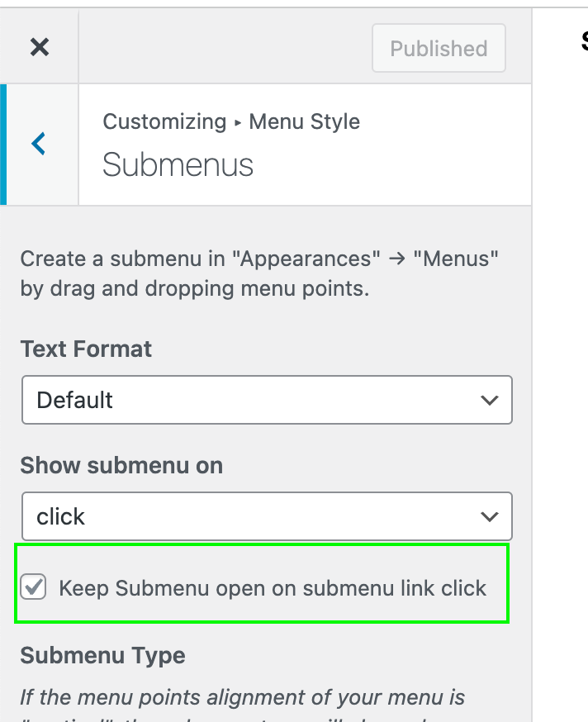Open the Text Format selector showing Default
Image resolution: width=588 pixels, height=722 pixels.
pyautogui.click(x=267, y=400)
